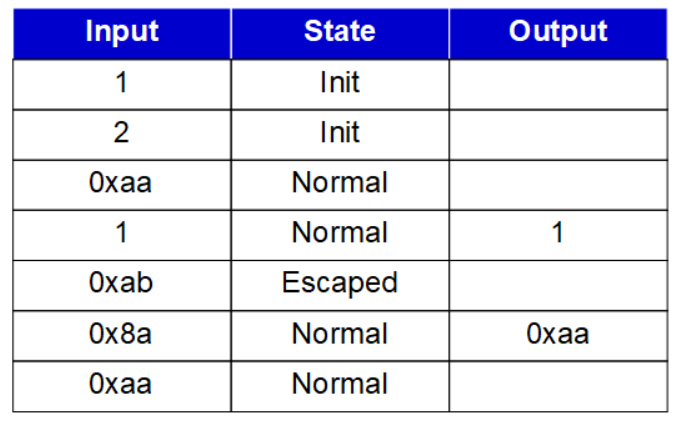Select the "State" column header
Image resolution: width=682 pixels, height=426 pixels.
(x=339, y=32)
